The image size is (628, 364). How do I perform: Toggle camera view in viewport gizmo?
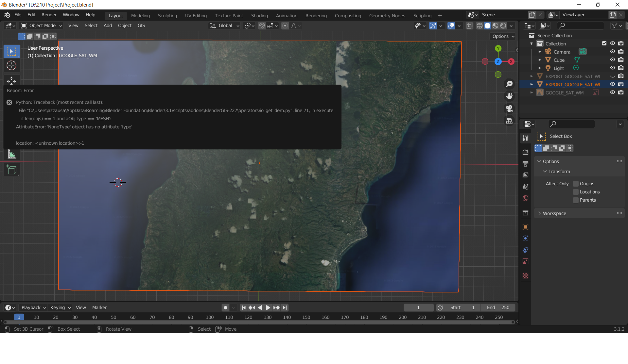click(509, 108)
